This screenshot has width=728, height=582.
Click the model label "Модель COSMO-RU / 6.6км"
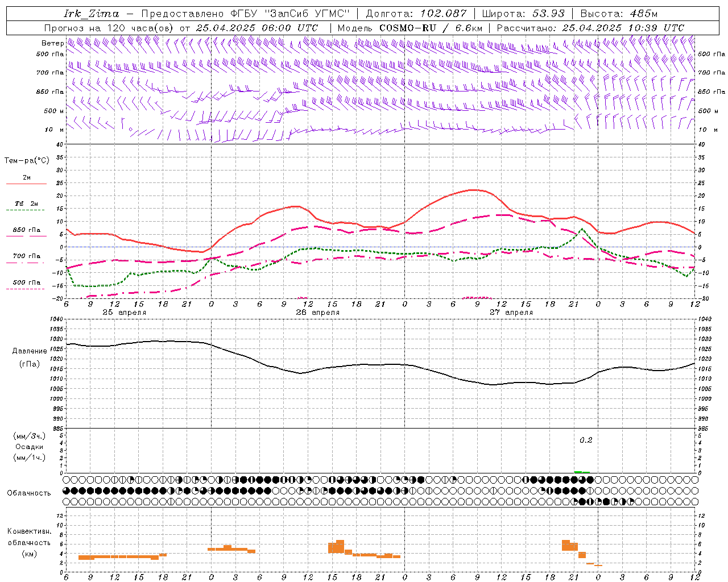410,28
